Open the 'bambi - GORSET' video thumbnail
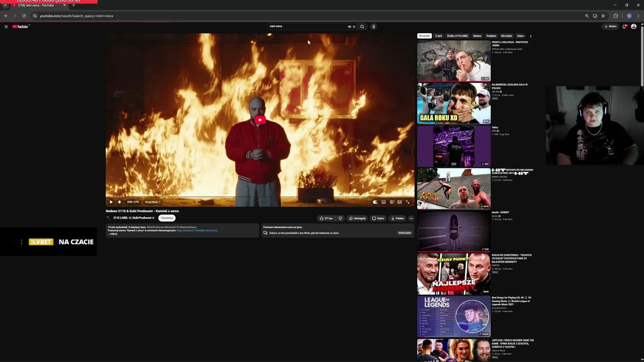The image size is (644, 362). click(x=454, y=231)
